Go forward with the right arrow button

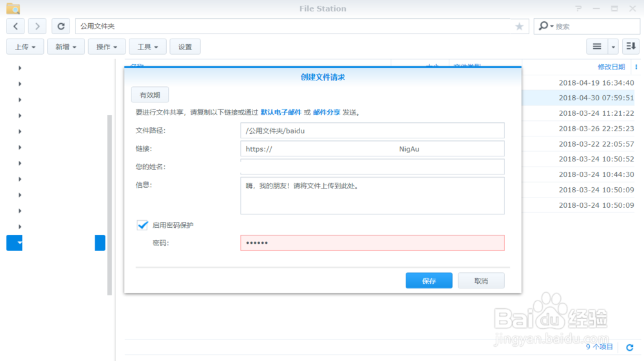(37, 26)
